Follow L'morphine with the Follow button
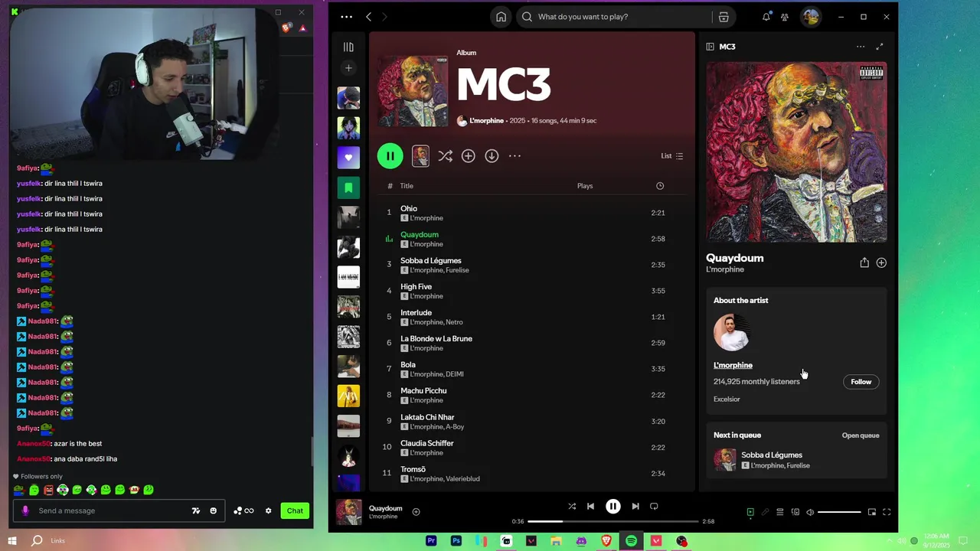The height and width of the screenshot is (551, 980). [861, 382]
